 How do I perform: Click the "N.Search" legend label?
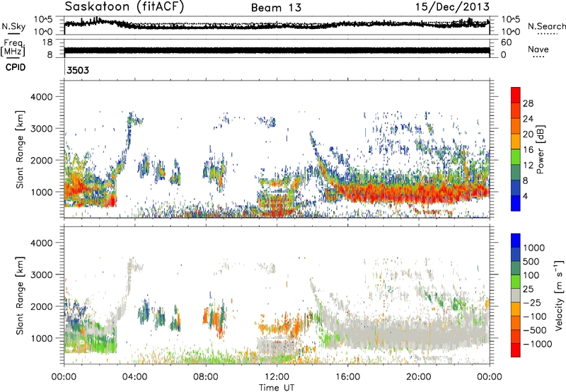(x=546, y=26)
